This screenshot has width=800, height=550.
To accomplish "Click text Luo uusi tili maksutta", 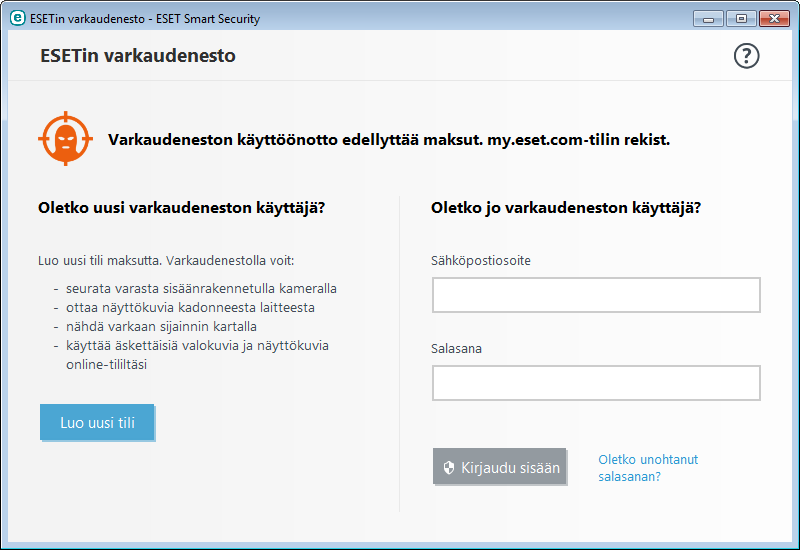I will coord(100,261).
